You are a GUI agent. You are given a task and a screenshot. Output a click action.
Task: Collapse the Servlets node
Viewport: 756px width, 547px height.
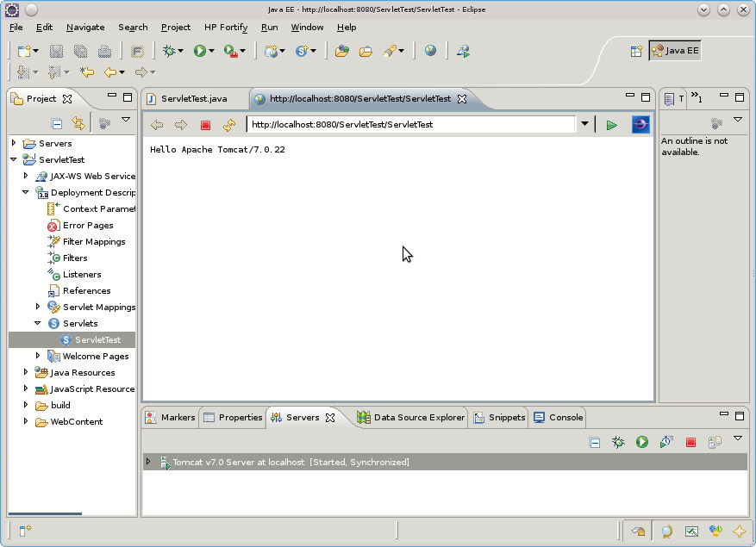pyautogui.click(x=38, y=323)
